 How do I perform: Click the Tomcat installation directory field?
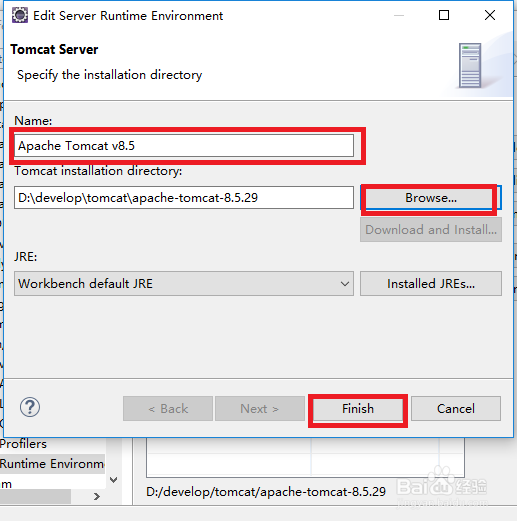184,198
